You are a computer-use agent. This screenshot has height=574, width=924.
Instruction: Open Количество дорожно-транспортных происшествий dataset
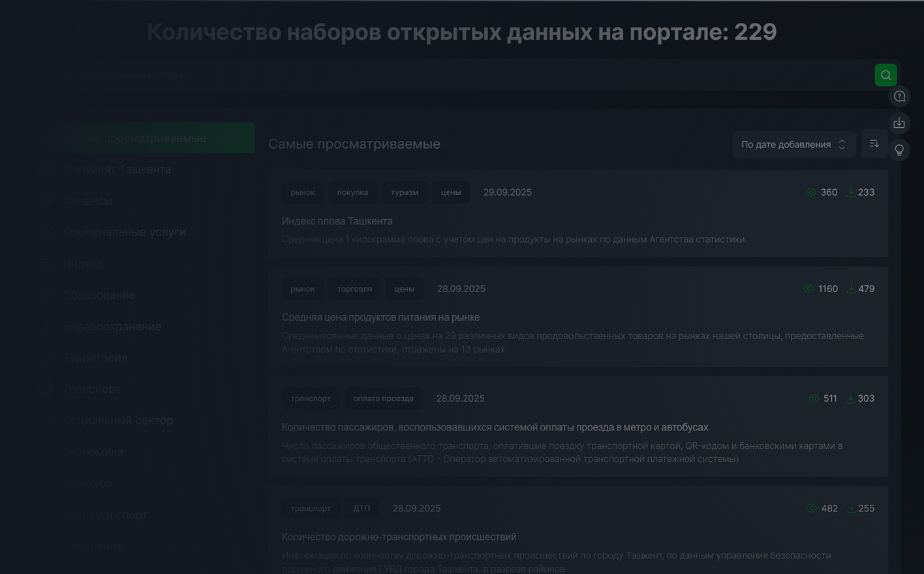[x=399, y=537]
